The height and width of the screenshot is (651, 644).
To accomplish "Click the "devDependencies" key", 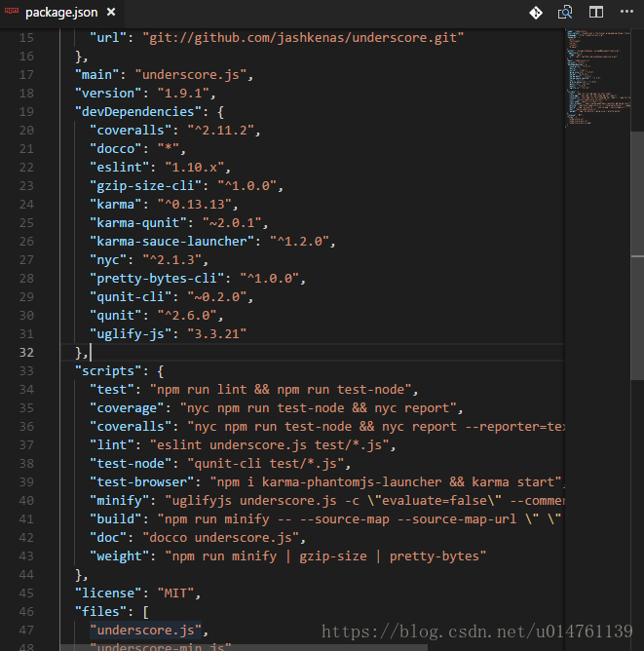I will 138,112.
